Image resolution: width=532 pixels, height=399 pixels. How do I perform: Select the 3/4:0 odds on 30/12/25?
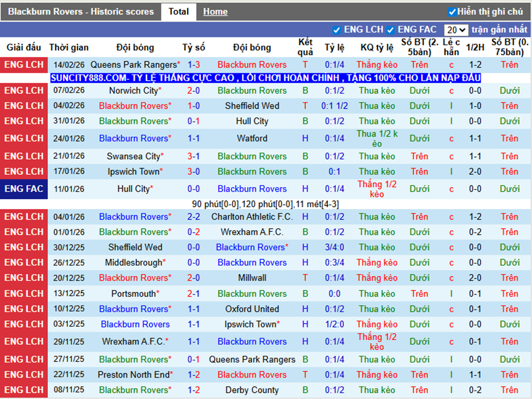coord(335,247)
